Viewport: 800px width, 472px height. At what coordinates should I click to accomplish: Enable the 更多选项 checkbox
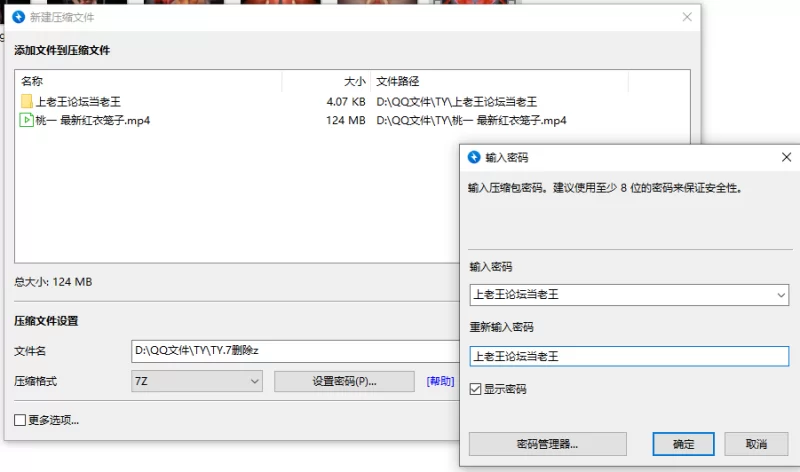20,420
